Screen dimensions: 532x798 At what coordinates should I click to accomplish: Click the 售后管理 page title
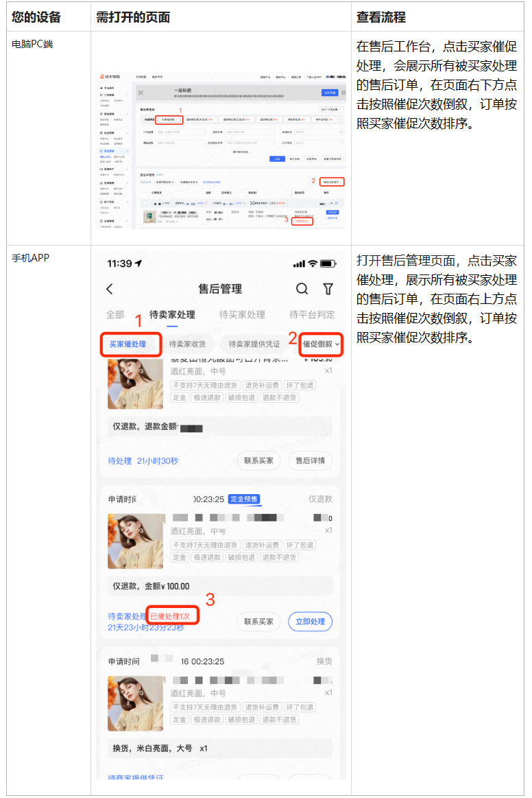[x=219, y=289]
